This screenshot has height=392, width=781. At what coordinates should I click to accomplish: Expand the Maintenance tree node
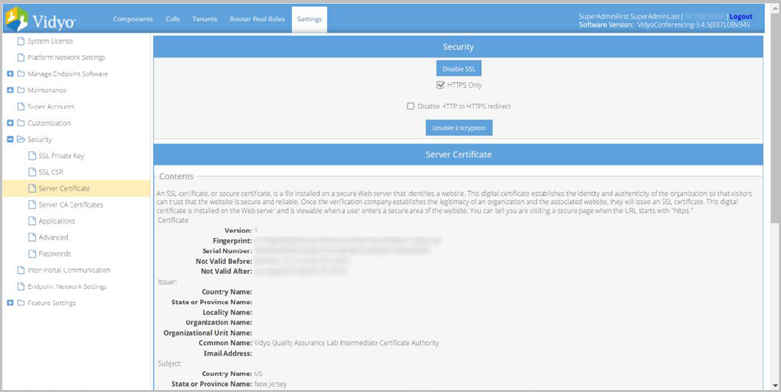coord(10,90)
